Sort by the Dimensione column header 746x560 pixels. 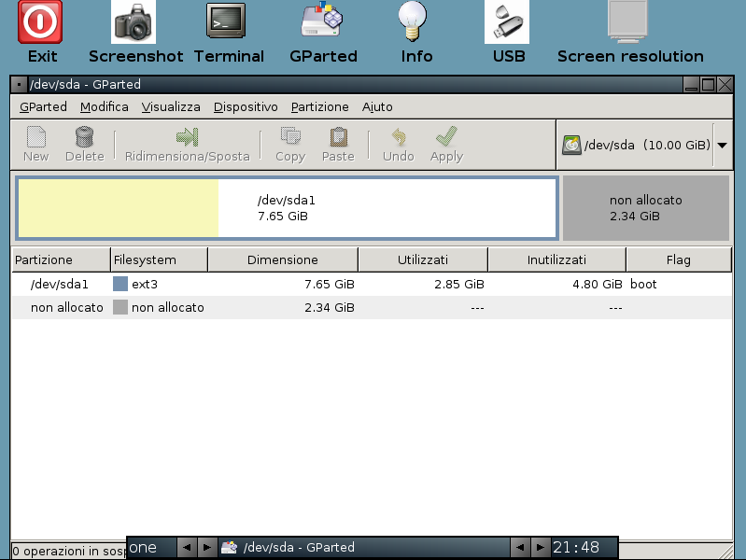coord(283,259)
